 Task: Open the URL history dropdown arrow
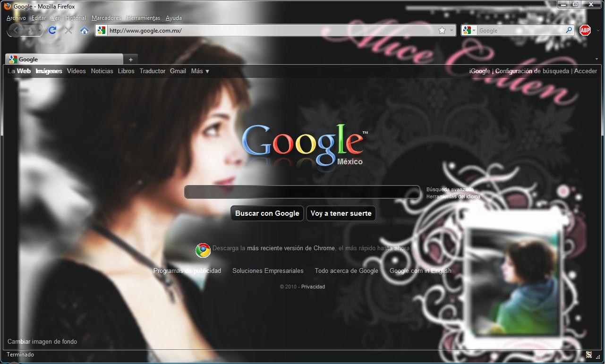point(452,31)
